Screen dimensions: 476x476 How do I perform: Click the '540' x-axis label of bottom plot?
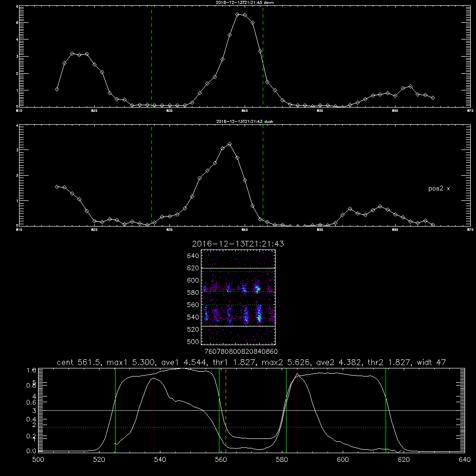point(160,460)
